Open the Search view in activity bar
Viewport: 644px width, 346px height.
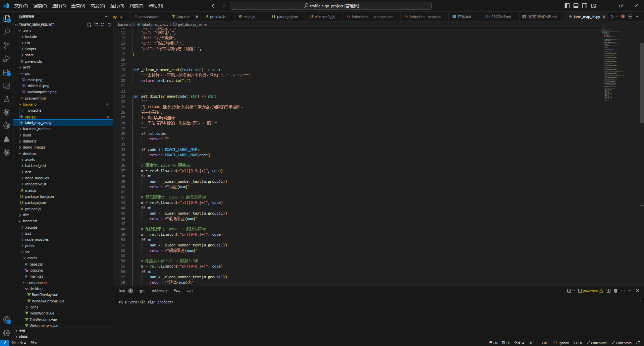click(x=7, y=32)
